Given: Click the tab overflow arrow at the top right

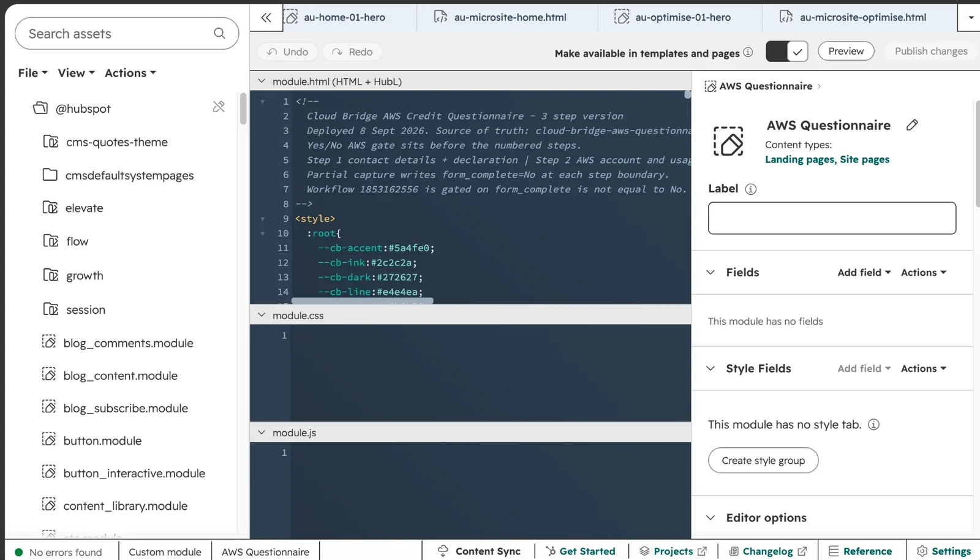Looking at the screenshot, I should (971, 18).
